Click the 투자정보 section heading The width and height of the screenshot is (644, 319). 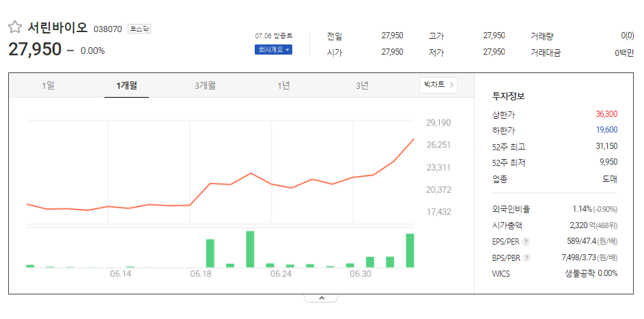[509, 96]
